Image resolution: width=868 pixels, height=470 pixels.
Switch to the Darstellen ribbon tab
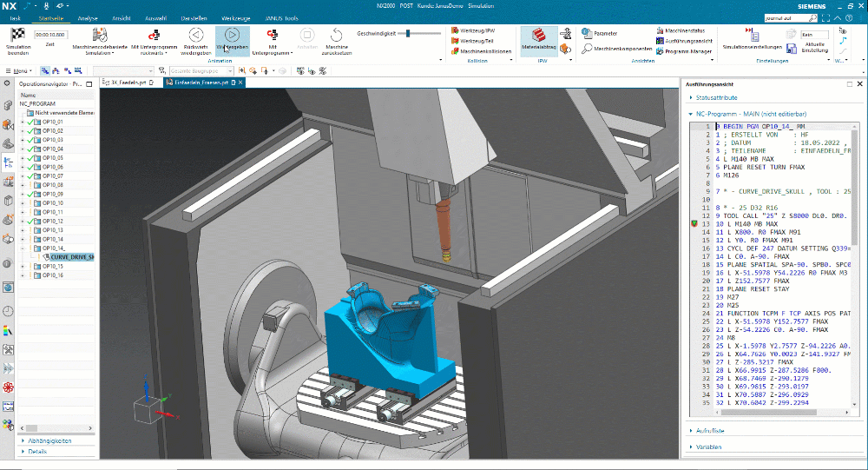[x=194, y=18]
